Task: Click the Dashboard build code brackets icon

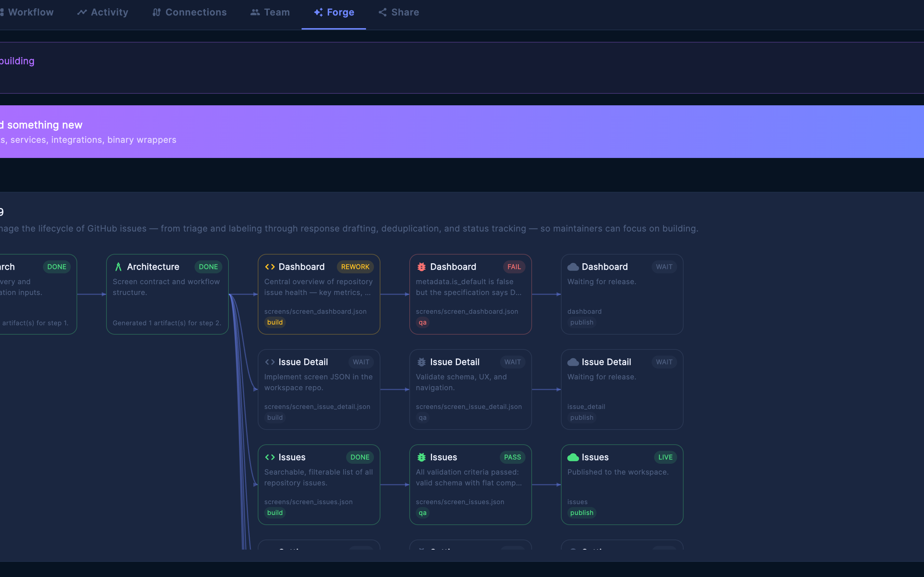Action: point(270,267)
